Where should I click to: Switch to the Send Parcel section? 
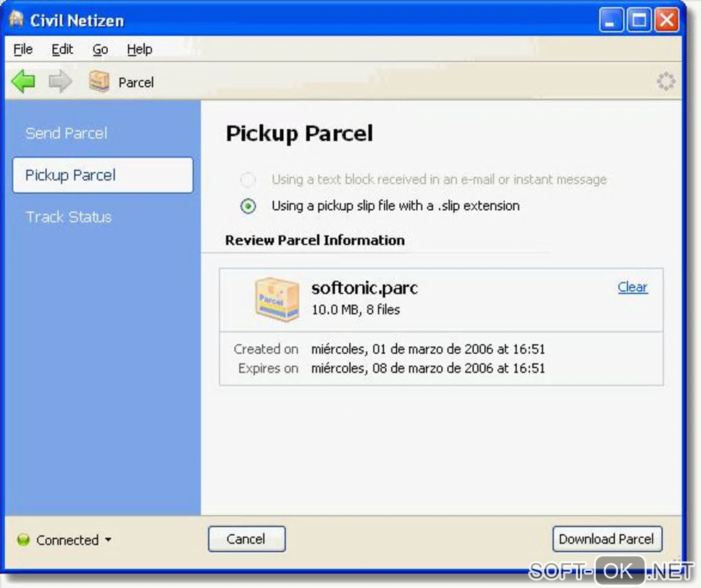pyautogui.click(x=66, y=133)
